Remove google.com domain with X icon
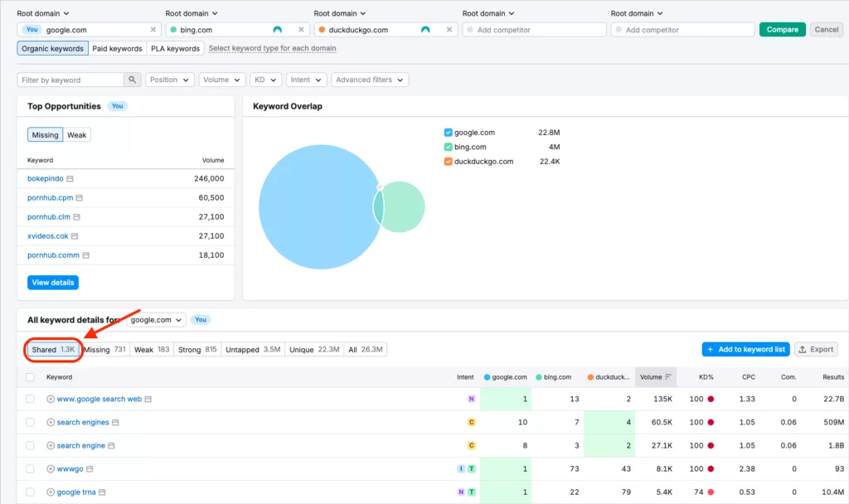Screen dimensions: 849x504 click(153, 30)
